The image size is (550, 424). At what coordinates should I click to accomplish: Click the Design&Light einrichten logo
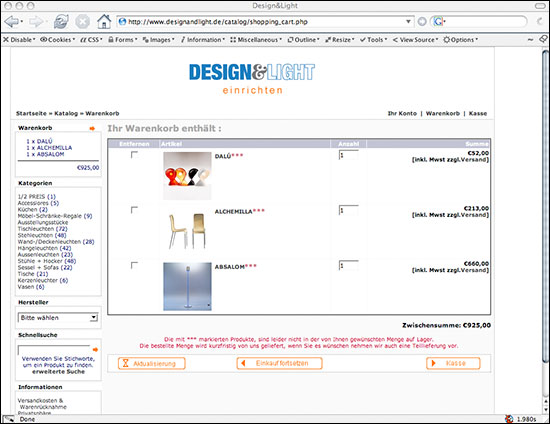tap(252, 78)
